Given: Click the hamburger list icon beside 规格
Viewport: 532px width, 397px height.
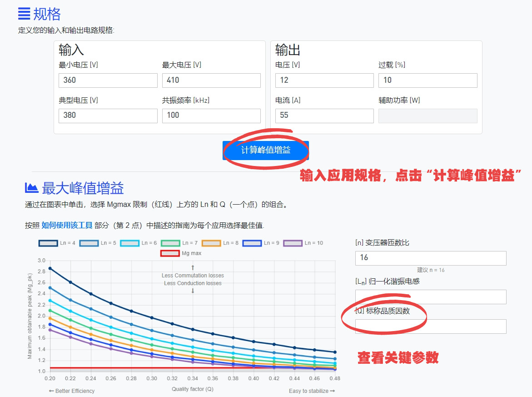Looking at the screenshot, I should tap(24, 14).
